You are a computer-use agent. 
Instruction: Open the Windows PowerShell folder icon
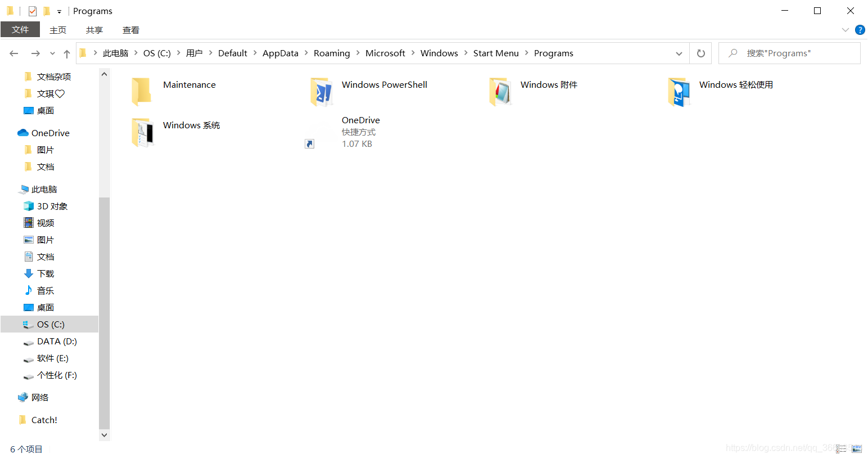[x=321, y=92]
